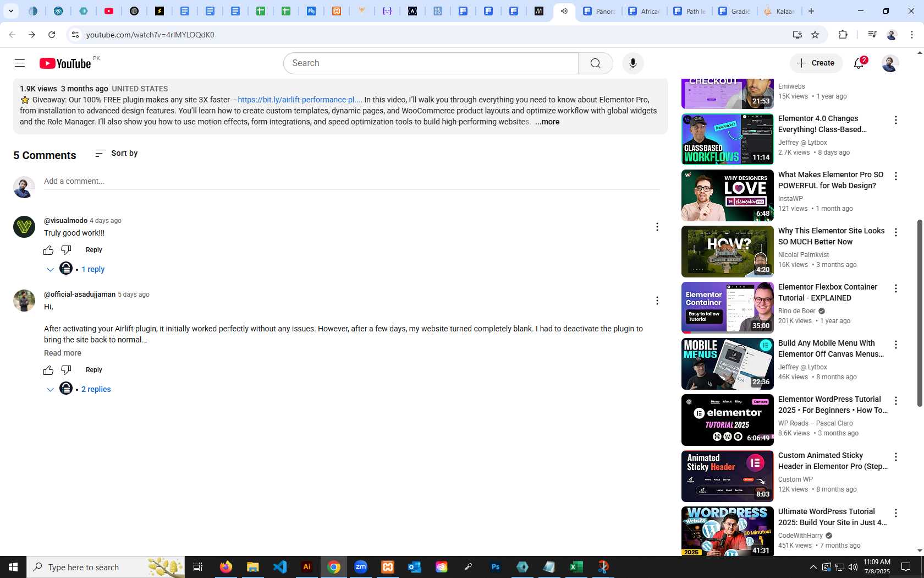The height and width of the screenshot is (578, 924).
Task: Open action menu for @official-asadujjaman comment
Action: coord(657,301)
